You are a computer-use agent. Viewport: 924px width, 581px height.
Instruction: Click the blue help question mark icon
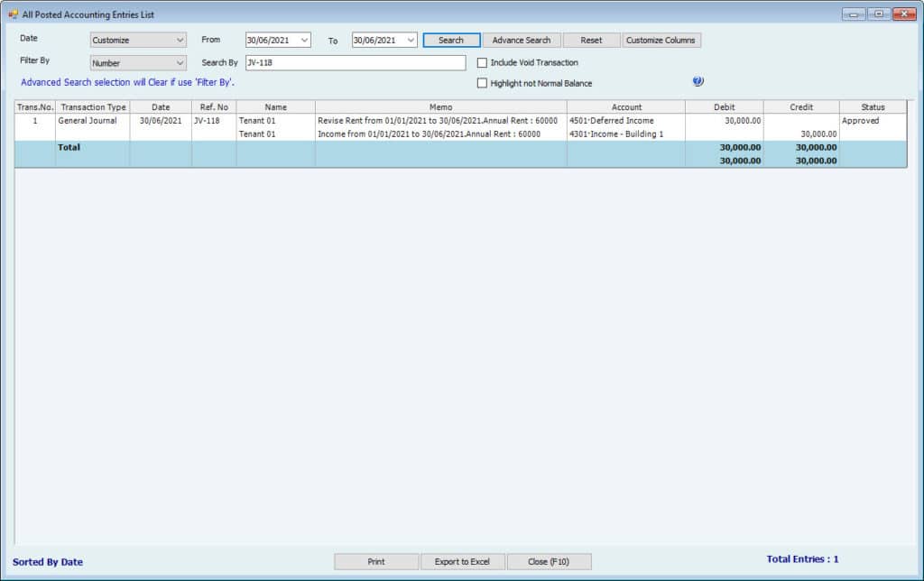click(x=698, y=81)
